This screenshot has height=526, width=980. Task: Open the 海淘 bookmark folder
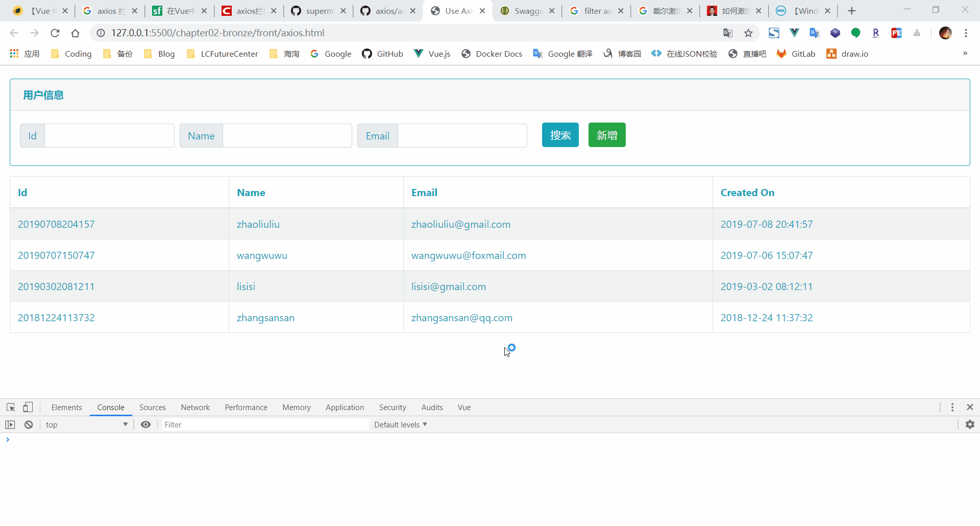(284, 54)
